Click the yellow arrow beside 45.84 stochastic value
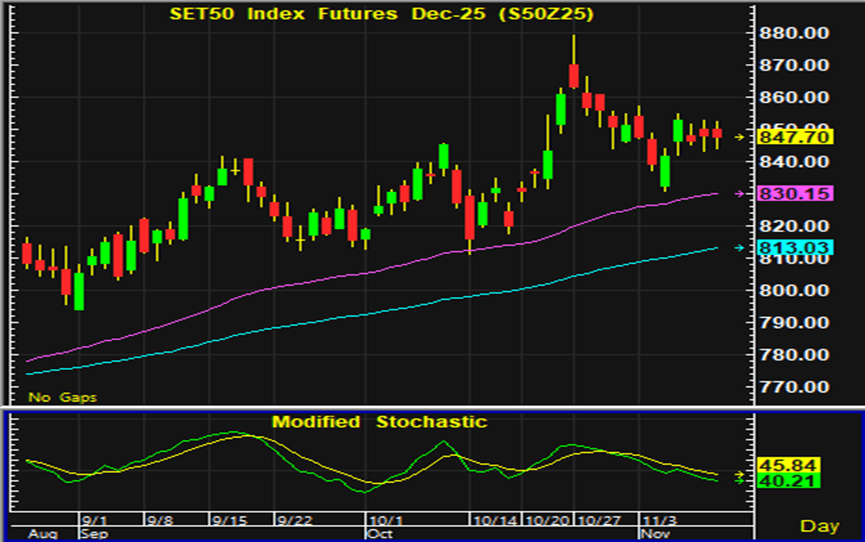The width and height of the screenshot is (865, 542). (x=741, y=474)
